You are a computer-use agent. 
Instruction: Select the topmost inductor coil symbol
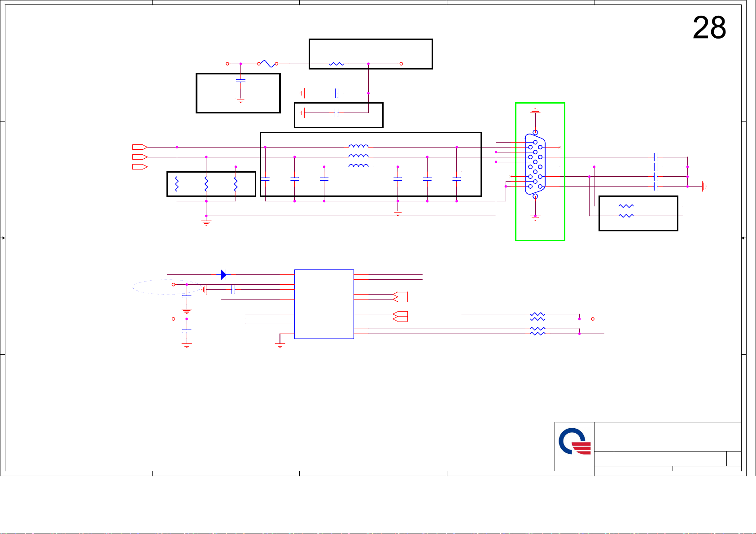pos(358,146)
